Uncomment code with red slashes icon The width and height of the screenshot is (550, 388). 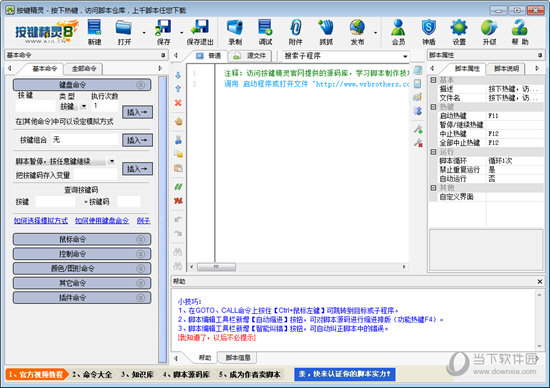coord(178,201)
